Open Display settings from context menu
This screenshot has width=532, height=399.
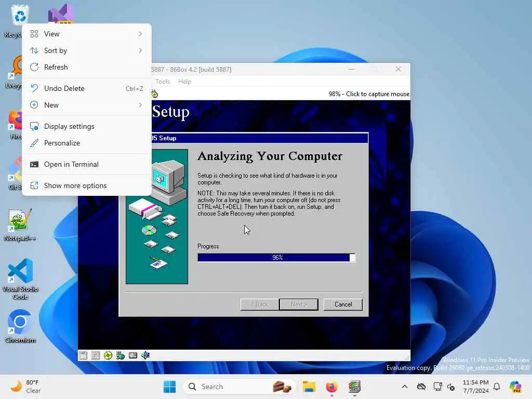point(87,126)
